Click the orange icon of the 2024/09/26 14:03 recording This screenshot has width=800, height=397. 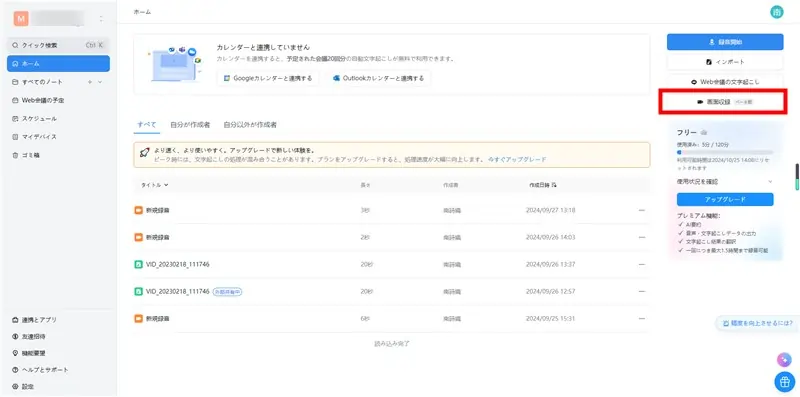click(139, 237)
